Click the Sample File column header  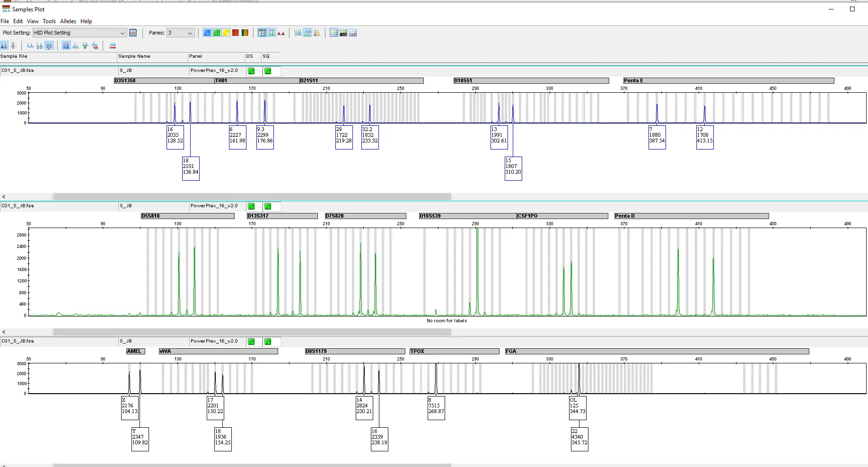pos(58,56)
